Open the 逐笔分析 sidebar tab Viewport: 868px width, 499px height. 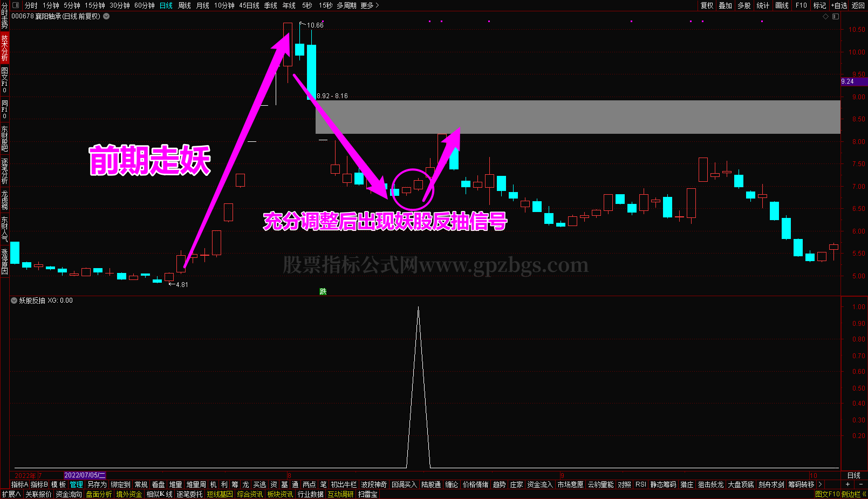(4, 171)
